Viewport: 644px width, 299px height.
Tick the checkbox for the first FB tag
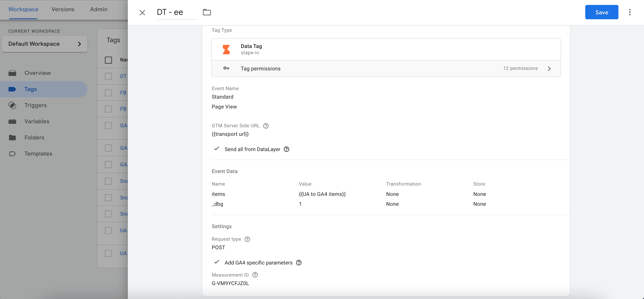tap(108, 93)
